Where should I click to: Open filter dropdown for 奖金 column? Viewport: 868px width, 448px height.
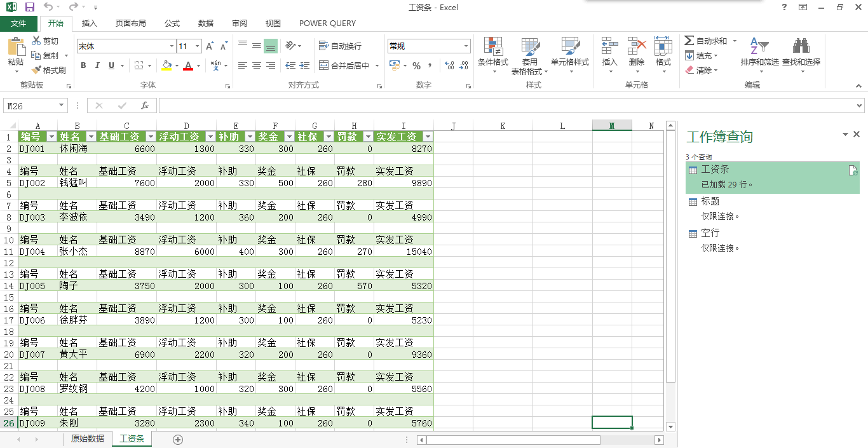[x=289, y=137]
